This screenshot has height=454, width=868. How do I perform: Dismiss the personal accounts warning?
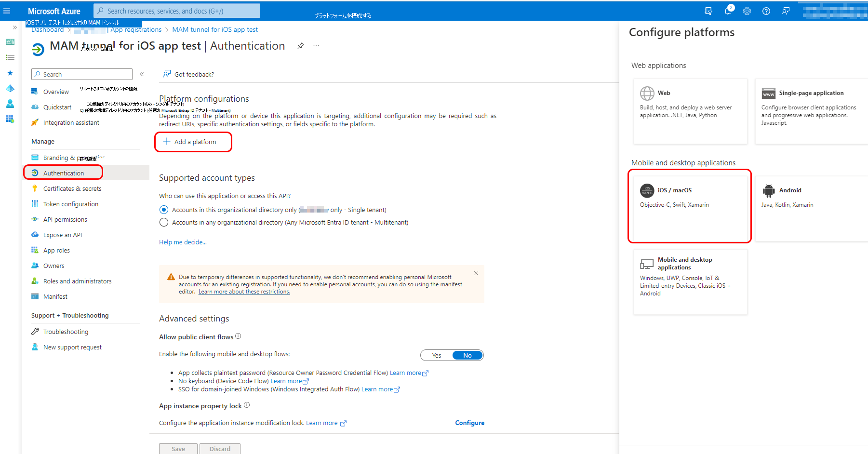point(476,273)
